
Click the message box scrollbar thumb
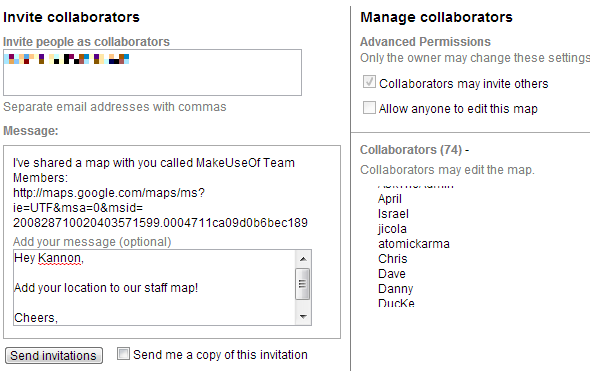[303, 284]
